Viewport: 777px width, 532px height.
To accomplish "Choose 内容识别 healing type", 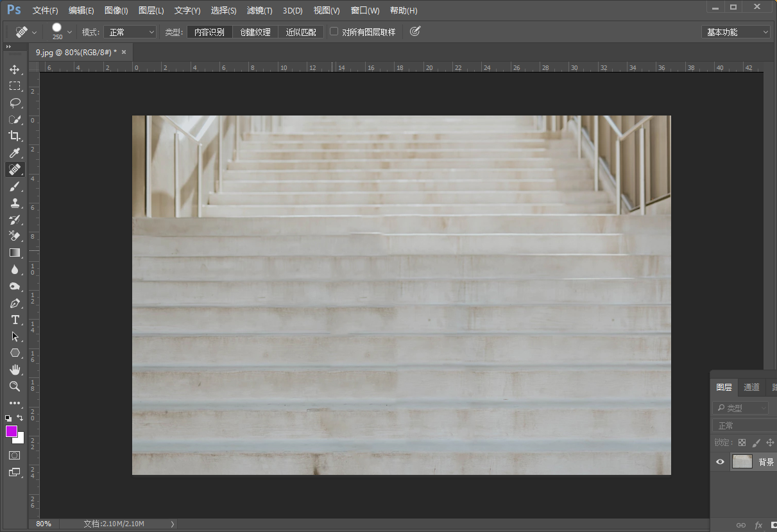I will tap(210, 32).
